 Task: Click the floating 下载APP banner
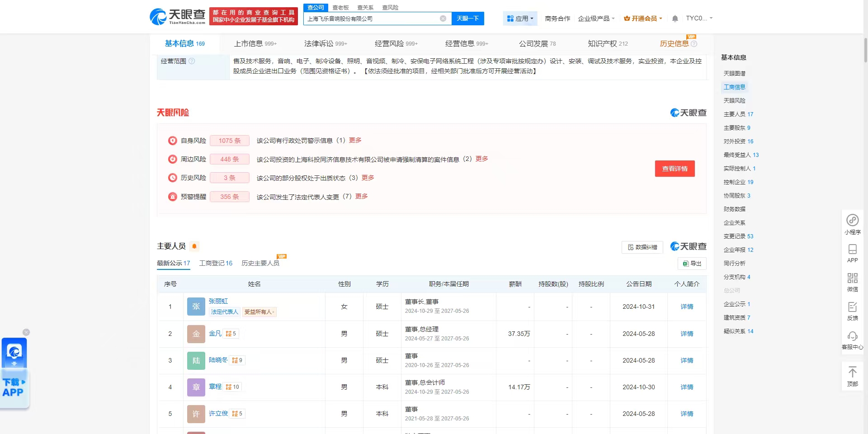tap(14, 373)
